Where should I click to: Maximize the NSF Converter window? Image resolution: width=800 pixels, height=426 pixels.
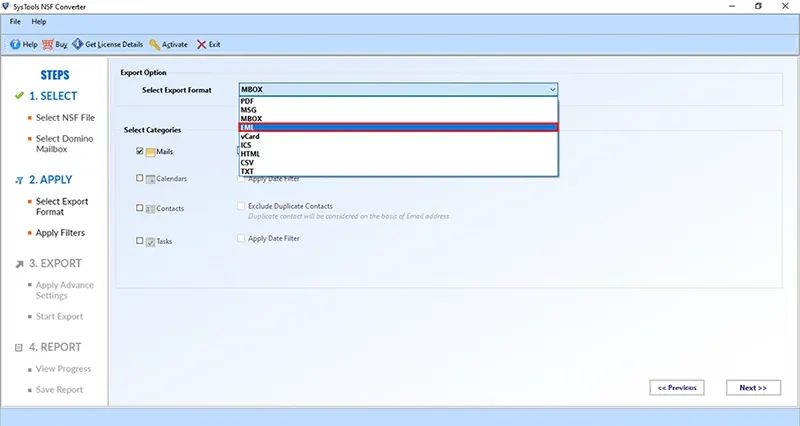(x=758, y=6)
